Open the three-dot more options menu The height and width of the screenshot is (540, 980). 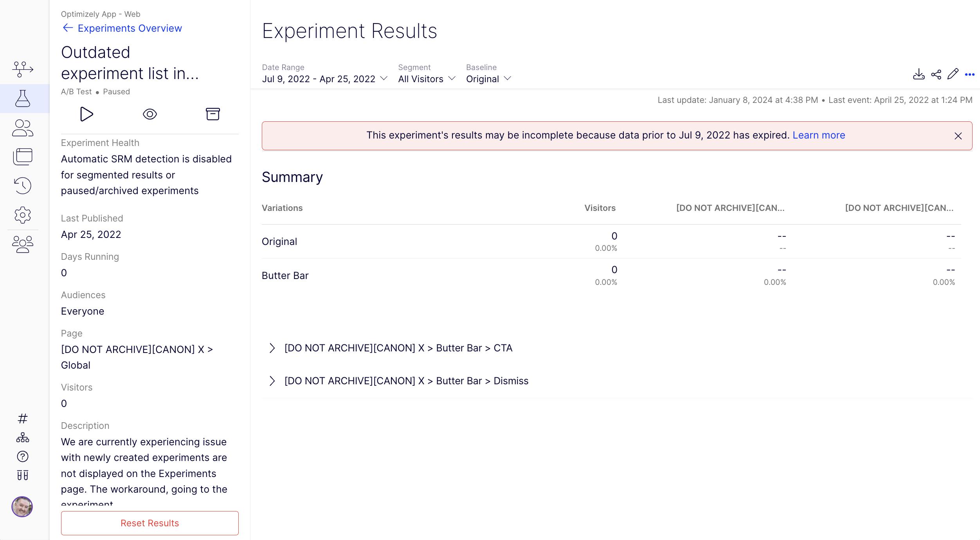pyautogui.click(x=970, y=74)
